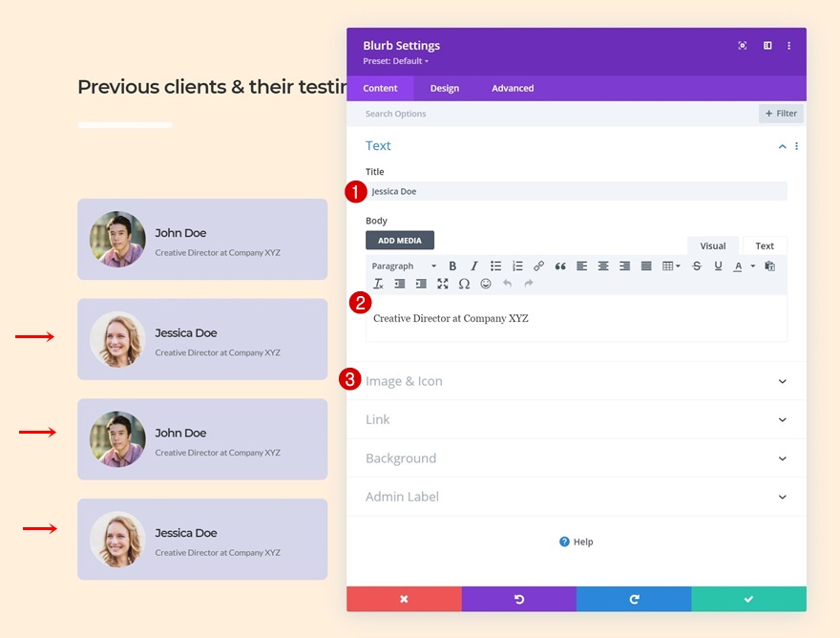Open the Preset: Default dropdown
Image resolution: width=840 pixels, height=638 pixels.
(x=395, y=61)
